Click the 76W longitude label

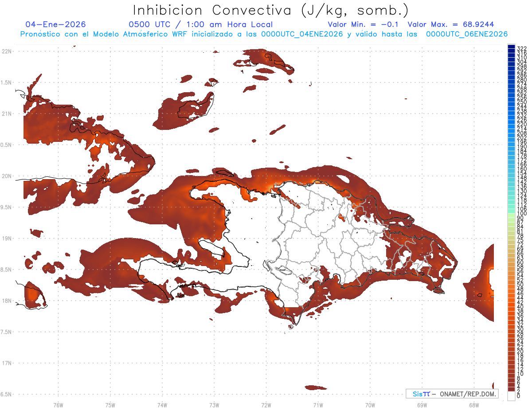(x=58, y=405)
